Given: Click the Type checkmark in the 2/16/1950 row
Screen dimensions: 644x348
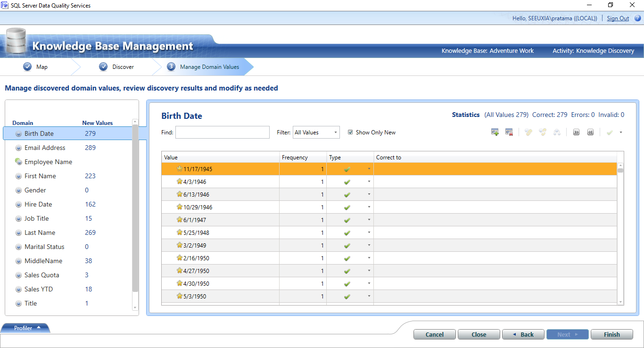Looking at the screenshot, I should [x=347, y=258].
